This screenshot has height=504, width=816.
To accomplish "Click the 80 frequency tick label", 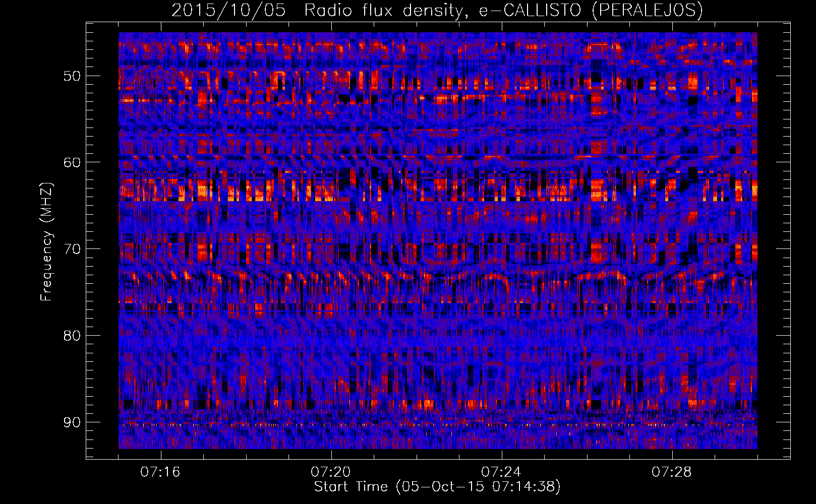I will 72,336.
